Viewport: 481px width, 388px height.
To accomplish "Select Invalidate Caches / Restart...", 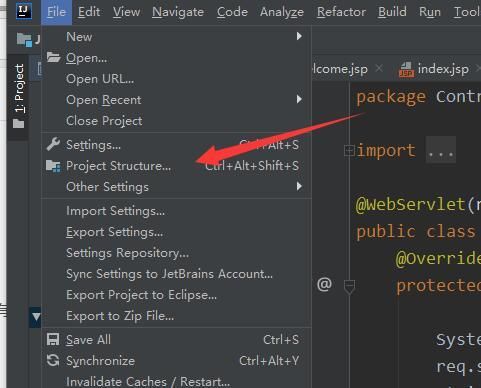I will click(x=176, y=381).
